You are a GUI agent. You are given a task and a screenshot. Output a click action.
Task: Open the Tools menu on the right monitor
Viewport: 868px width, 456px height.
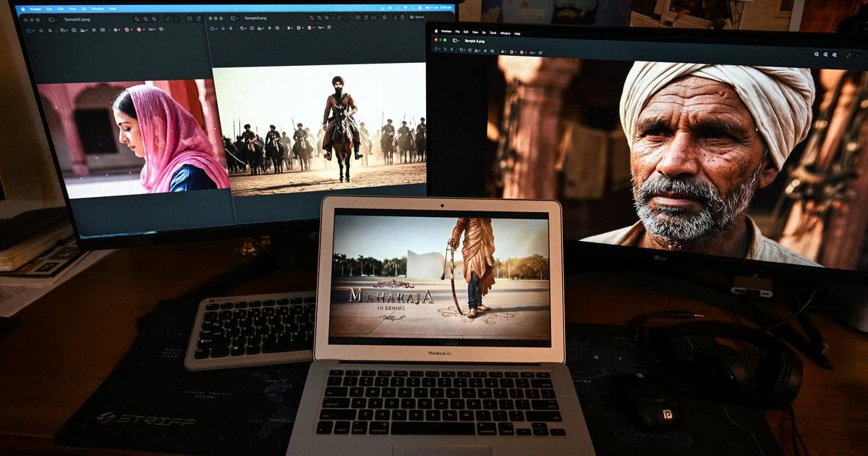(492, 33)
